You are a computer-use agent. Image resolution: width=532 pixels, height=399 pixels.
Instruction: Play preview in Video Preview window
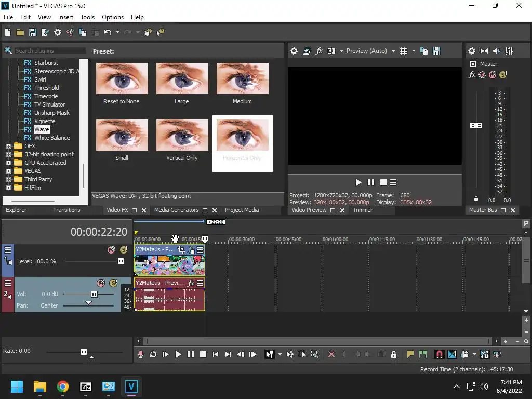358,182
